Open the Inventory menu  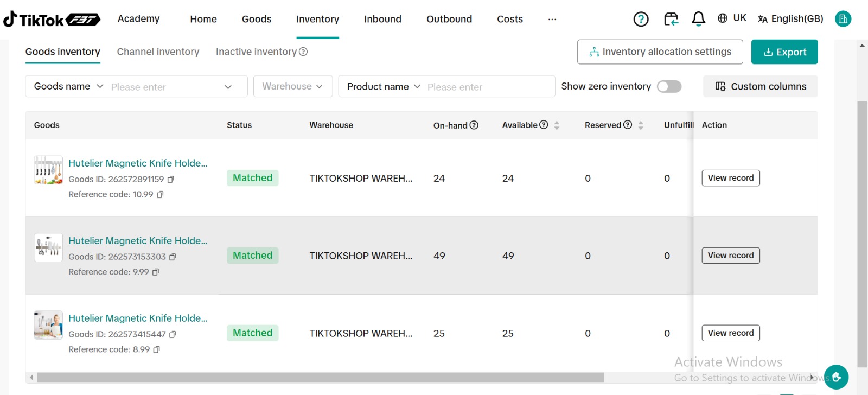point(317,19)
